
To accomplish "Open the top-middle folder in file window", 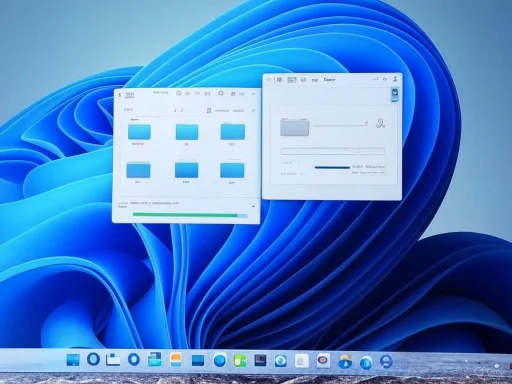I will point(187,132).
